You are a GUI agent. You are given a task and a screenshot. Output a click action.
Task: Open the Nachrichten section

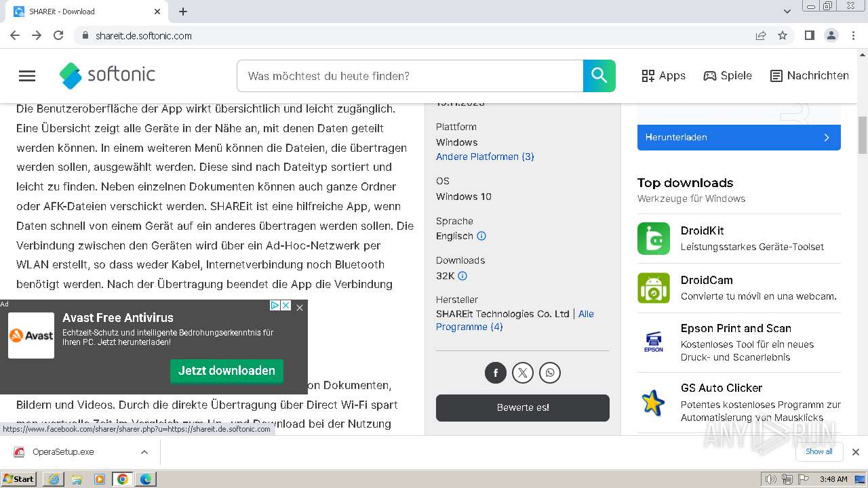tap(810, 76)
